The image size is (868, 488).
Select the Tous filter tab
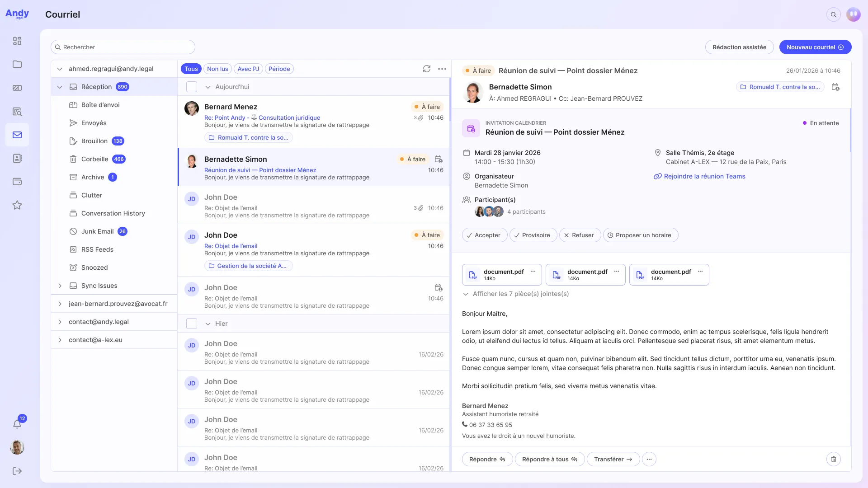(x=191, y=69)
